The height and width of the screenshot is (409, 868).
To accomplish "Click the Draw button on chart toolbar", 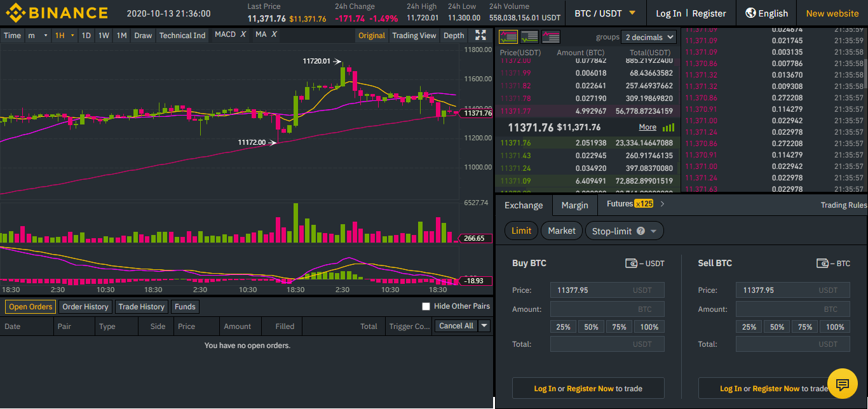I will (x=143, y=36).
